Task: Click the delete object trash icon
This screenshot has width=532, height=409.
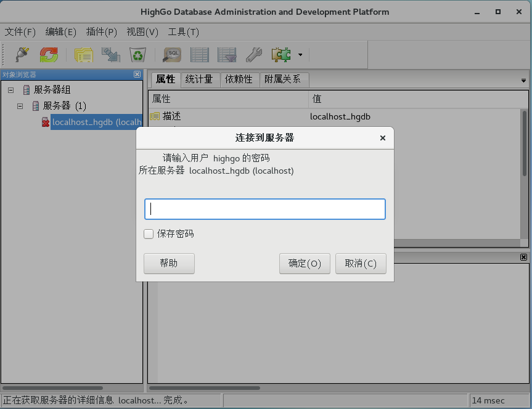Action: 137,55
